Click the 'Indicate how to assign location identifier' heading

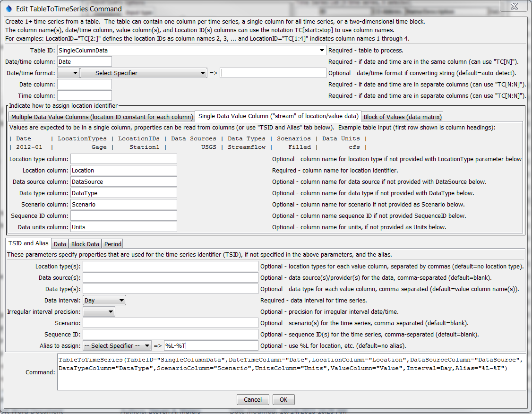click(x=63, y=105)
